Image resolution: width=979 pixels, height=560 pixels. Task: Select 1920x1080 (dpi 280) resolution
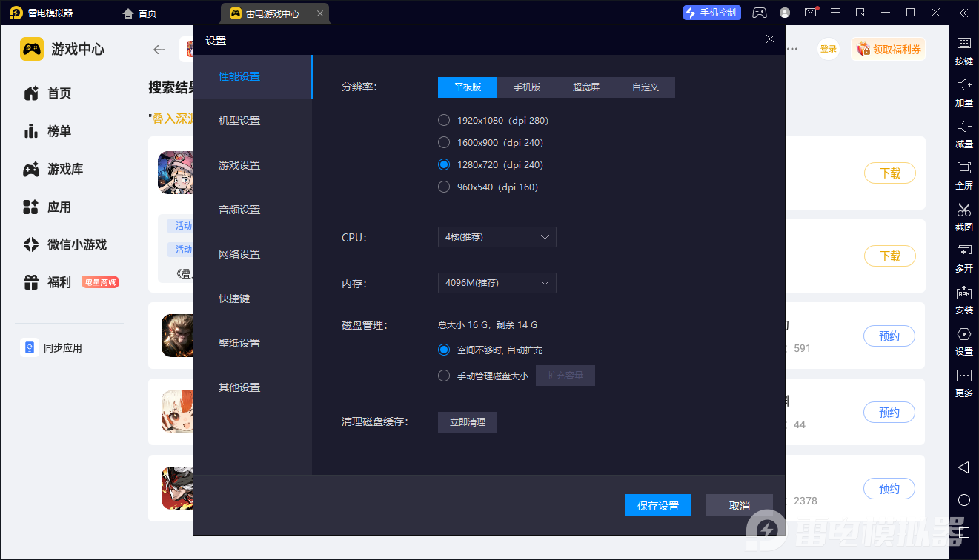pos(444,120)
